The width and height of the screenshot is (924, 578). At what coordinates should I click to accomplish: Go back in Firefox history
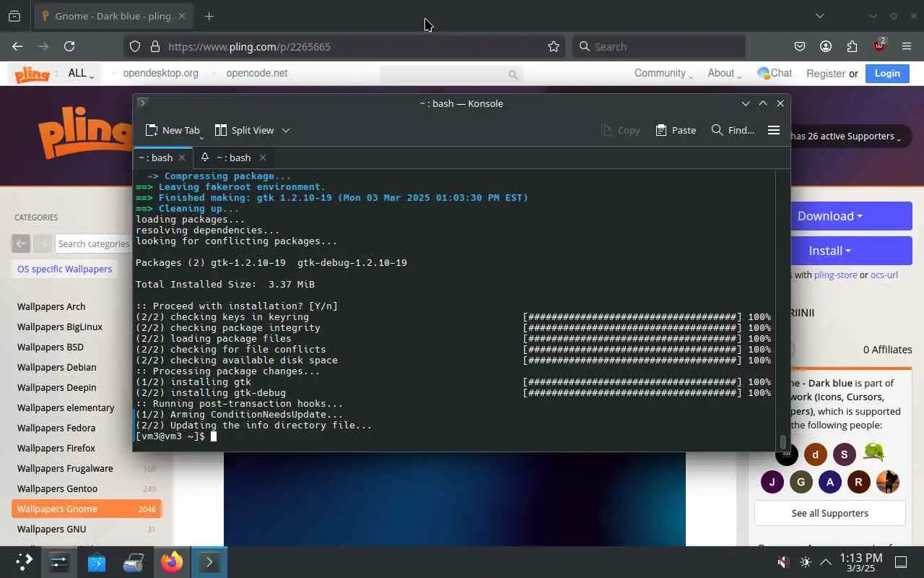17,46
